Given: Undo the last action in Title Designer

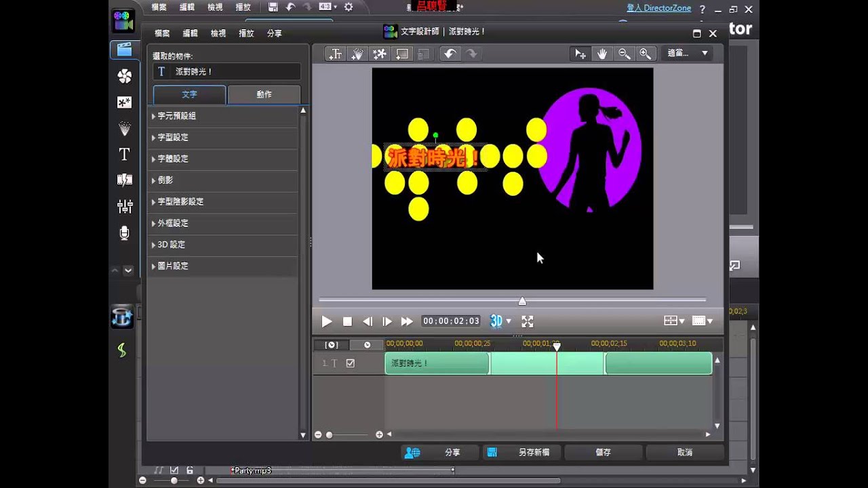Looking at the screenshot, I should click(449, 54).
